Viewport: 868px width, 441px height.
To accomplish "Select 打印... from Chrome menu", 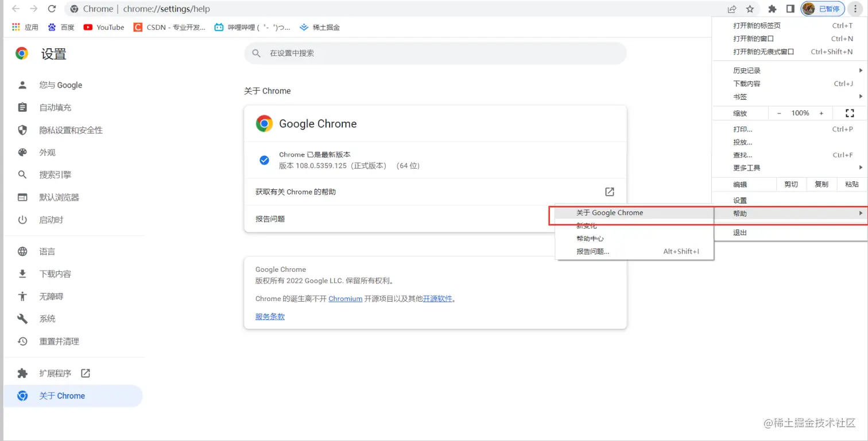I will point(789,129).
